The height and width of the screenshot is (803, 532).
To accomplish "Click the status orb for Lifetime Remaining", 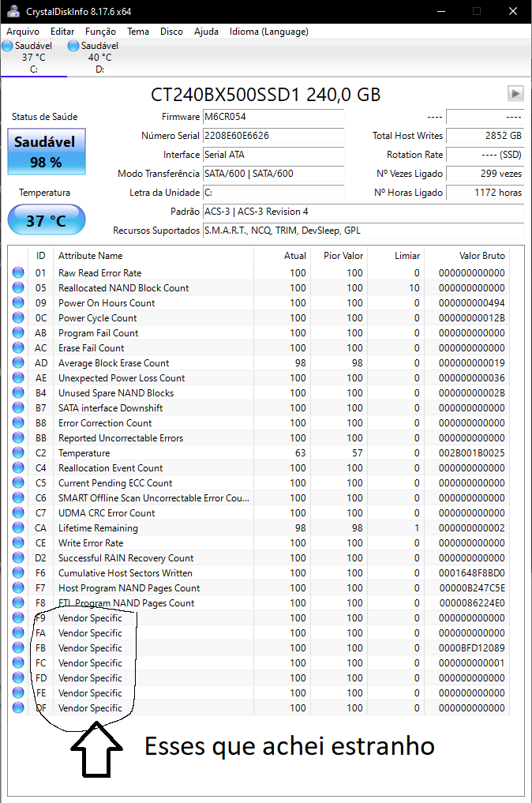I will tap(18, 527).
